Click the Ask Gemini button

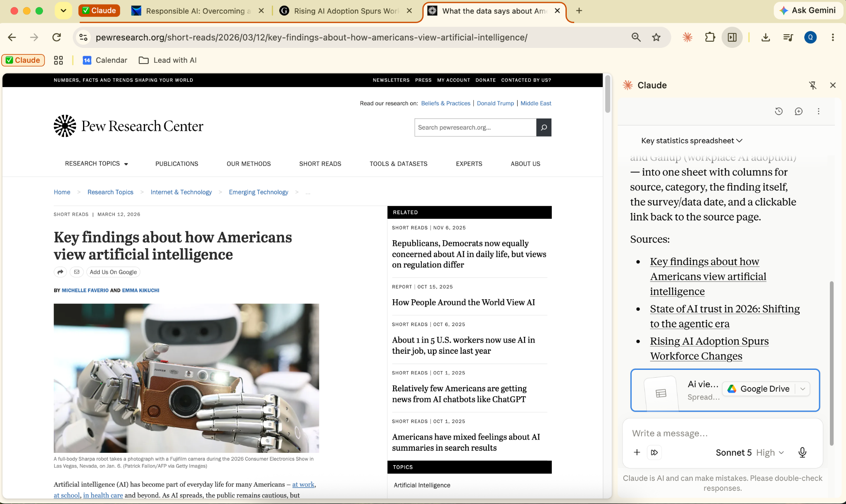tap(808, 10)
